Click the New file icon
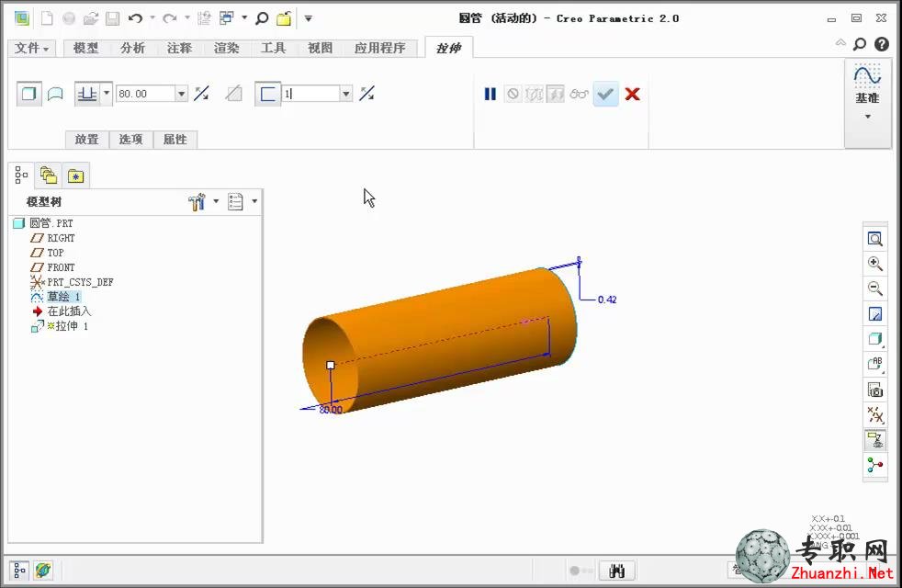Viewport: 902px width, 588px height. point(47,18)
